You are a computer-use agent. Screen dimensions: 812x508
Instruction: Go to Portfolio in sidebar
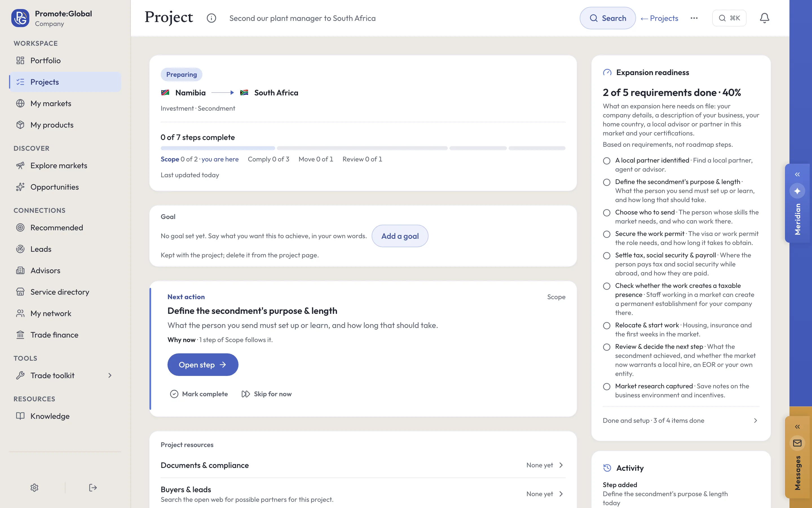click(65, 60)
